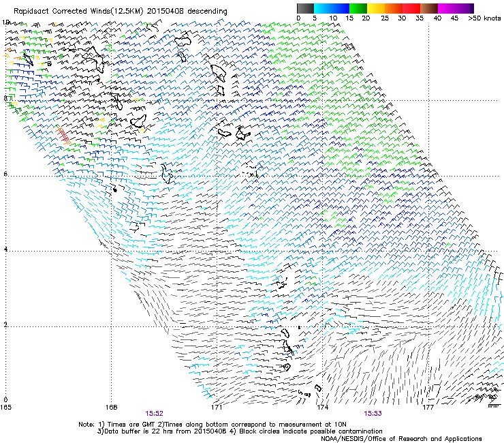Click longitude label '171'
Screen dimensions: 504x443
[x=217, y=408]
